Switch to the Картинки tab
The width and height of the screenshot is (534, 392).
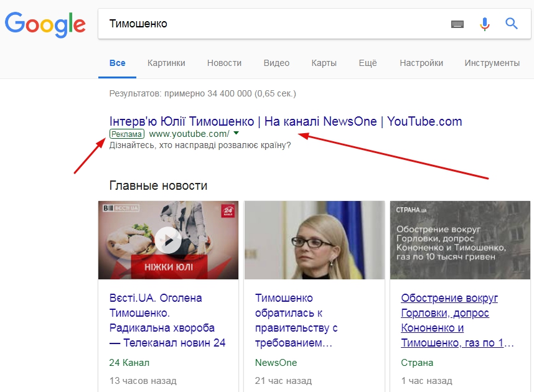[x=166, y=63]
